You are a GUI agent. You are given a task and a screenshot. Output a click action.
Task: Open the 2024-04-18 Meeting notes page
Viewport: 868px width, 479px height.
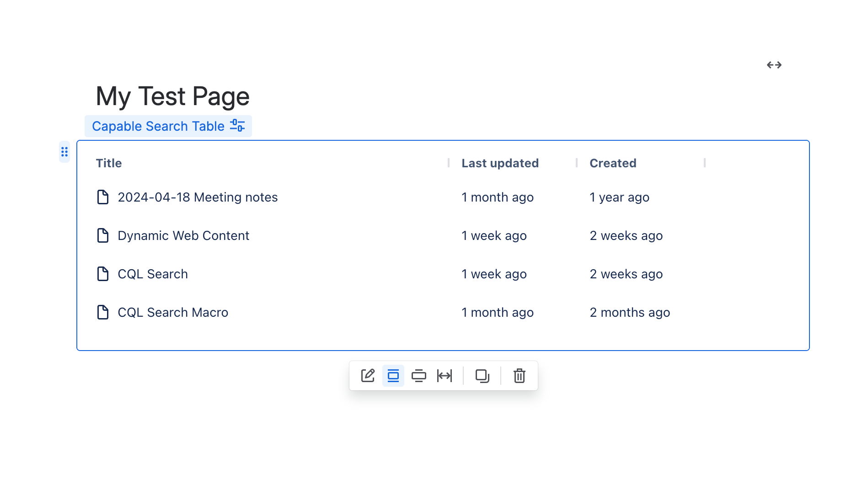coord(198,197)
